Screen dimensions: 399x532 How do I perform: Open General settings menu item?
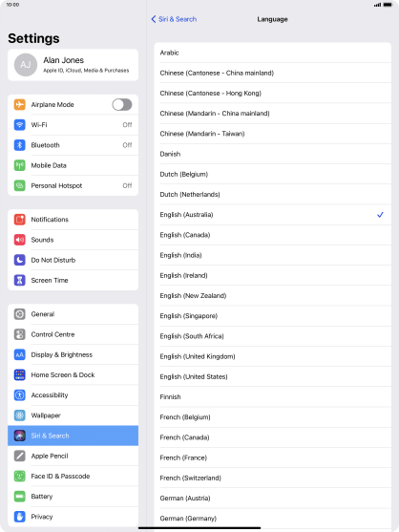[73, 314]
